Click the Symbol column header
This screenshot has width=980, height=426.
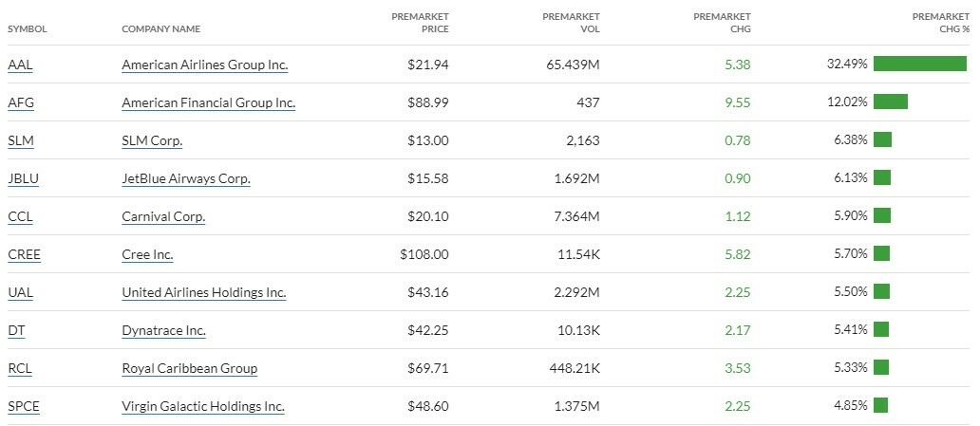click(x=28, y=28)
